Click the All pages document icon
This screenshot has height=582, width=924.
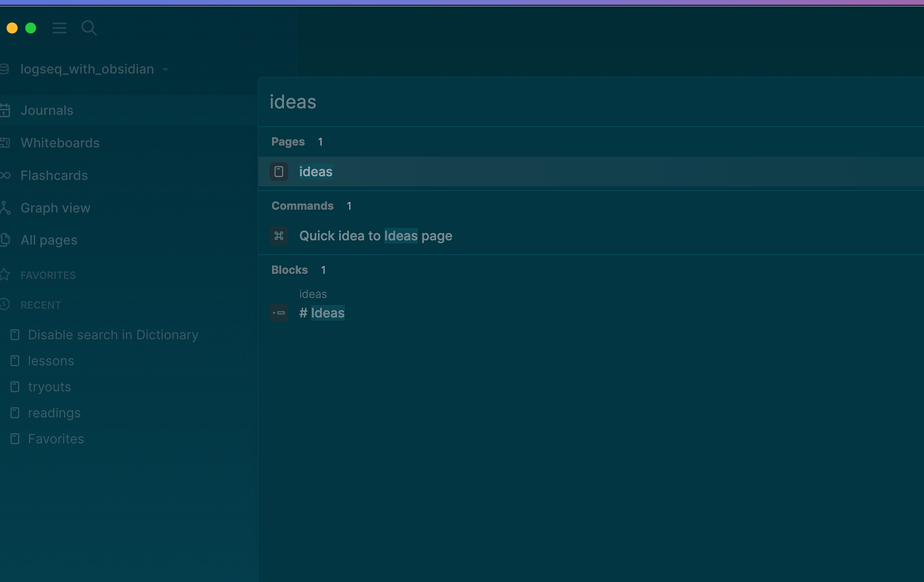pyautogui.click(x=5, y=240)
